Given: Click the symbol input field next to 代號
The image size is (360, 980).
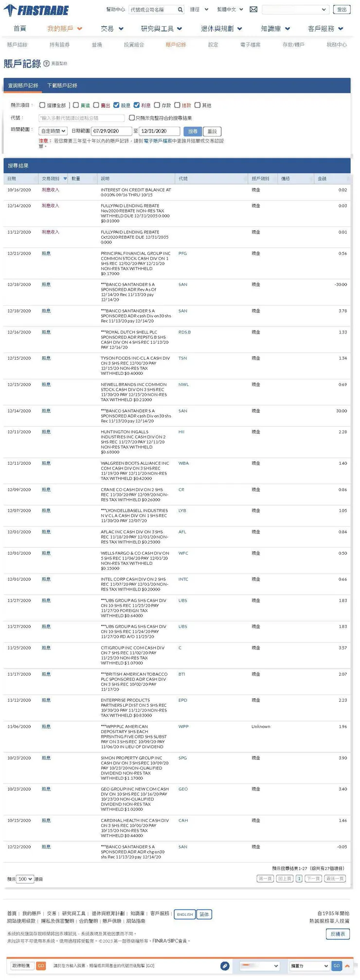Looking at the screenshot, I should pos(82,118).
